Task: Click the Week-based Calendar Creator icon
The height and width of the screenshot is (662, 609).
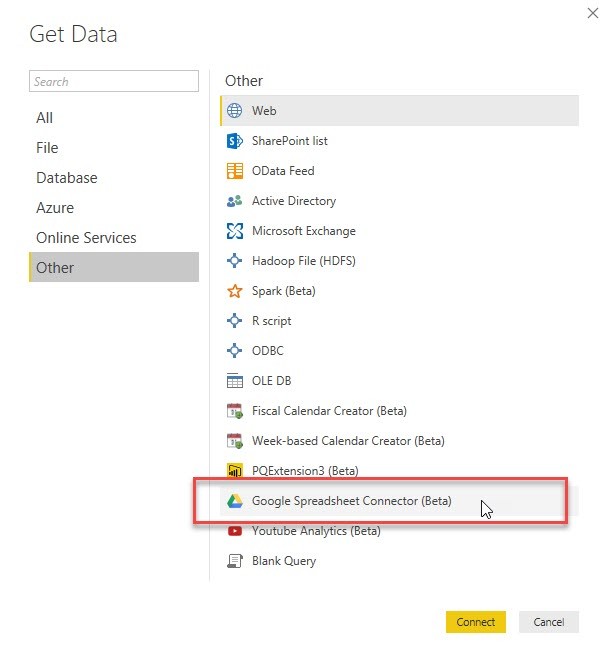Action: (234, 441)
